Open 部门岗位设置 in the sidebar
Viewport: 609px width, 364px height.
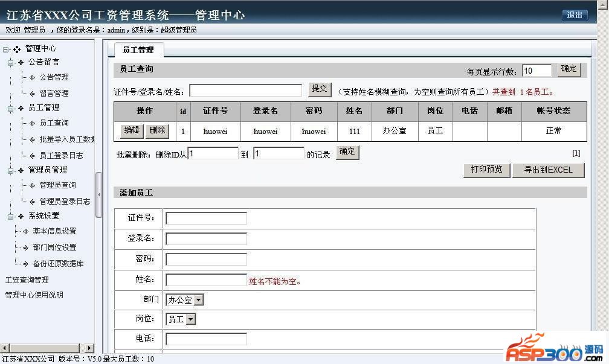[54, 247]
